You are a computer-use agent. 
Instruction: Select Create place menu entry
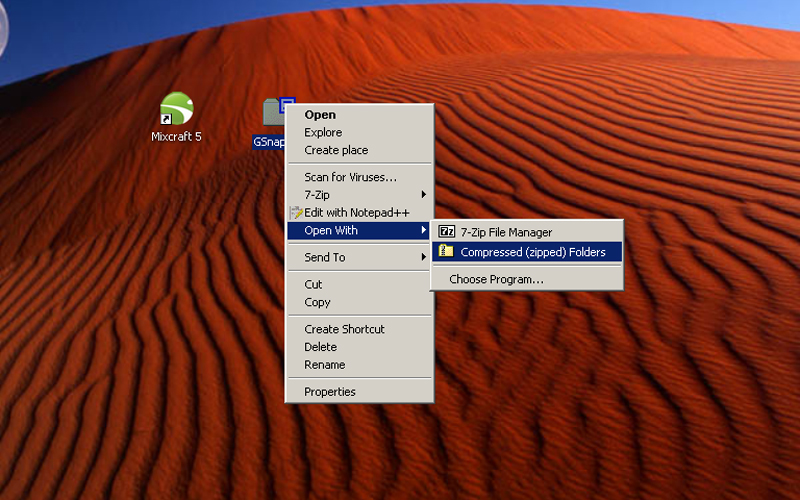coord(359,150)
